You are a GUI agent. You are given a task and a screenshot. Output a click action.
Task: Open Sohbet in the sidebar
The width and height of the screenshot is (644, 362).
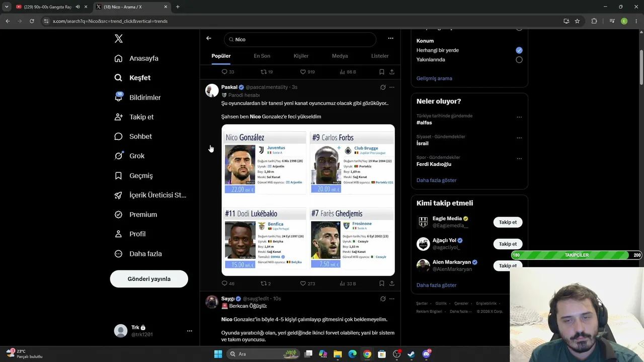click(133, 136)
